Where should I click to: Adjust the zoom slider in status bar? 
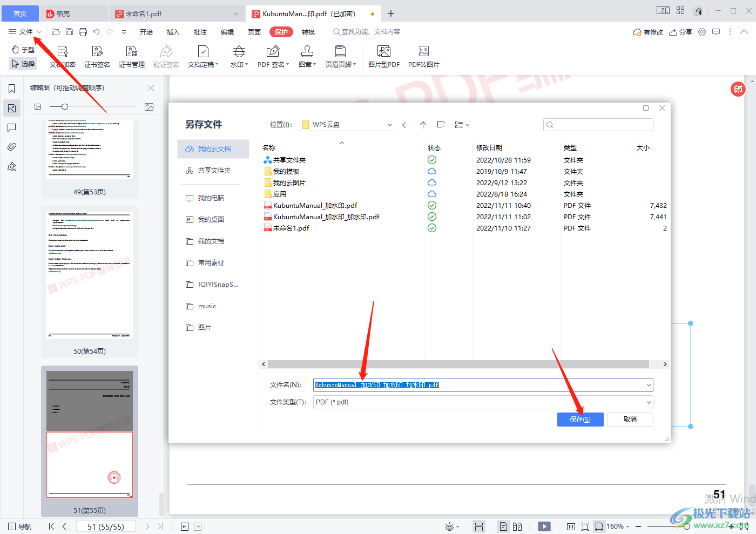687,526
